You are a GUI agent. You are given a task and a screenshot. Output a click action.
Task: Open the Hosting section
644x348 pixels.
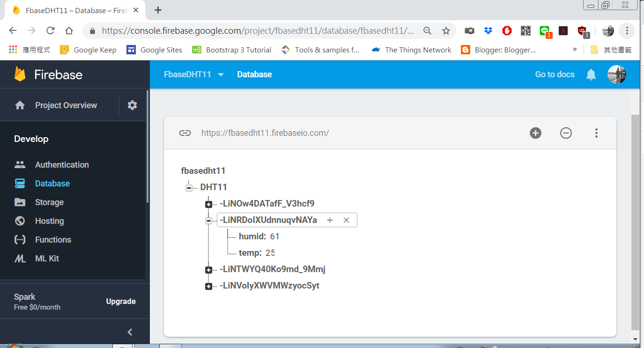50,221
